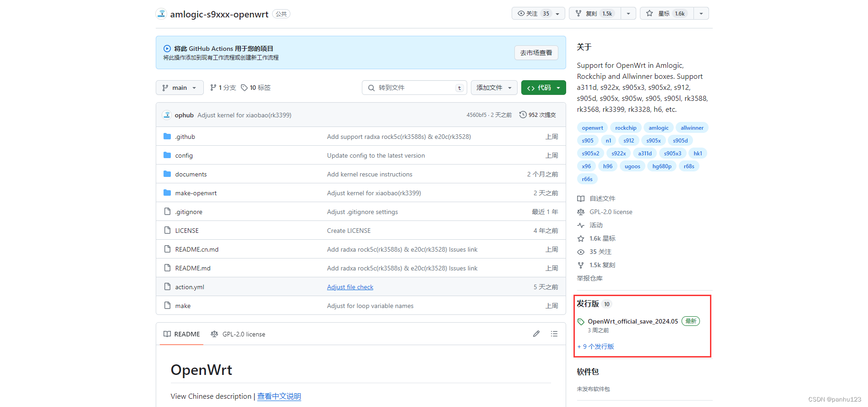Click the README.cn.md file icon

click(167, 249)
